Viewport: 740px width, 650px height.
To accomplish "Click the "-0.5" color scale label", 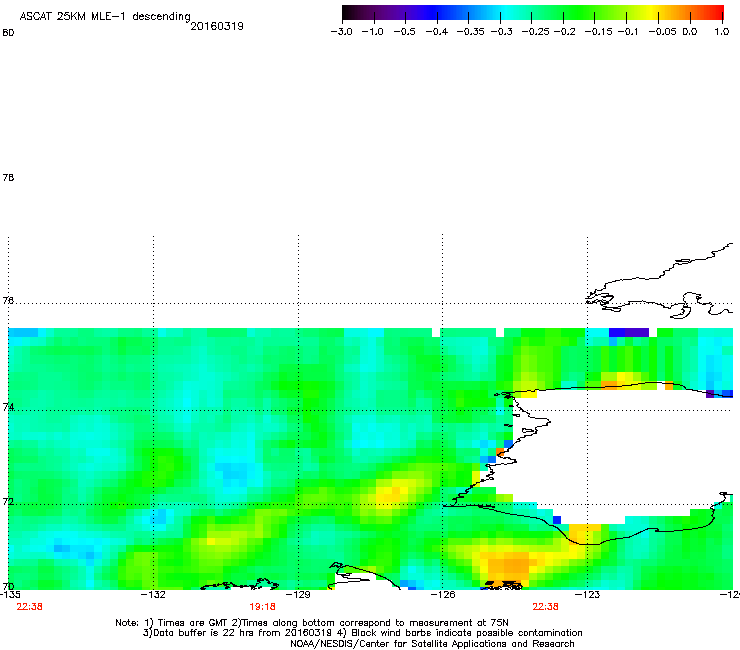I will point(405,32).
